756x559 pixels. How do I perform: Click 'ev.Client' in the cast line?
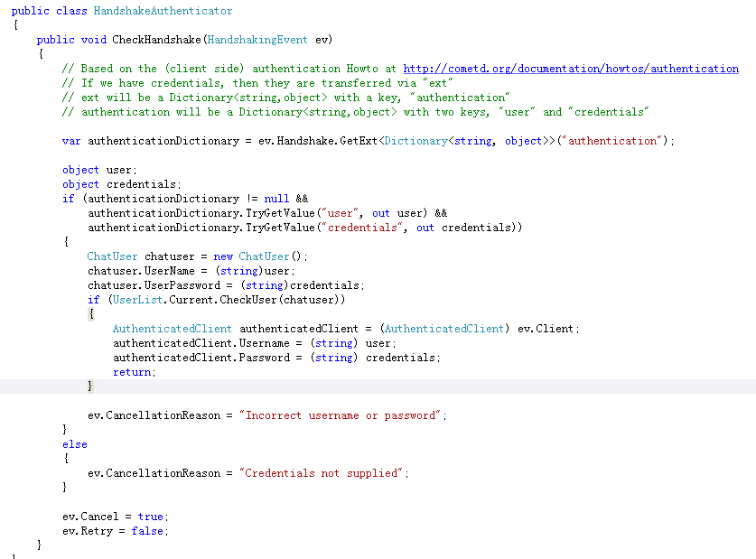(546, 329)
